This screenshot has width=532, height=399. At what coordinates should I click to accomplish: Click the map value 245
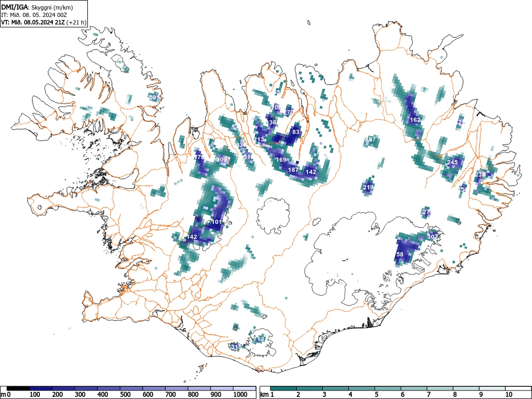click(x=452, y=162)
